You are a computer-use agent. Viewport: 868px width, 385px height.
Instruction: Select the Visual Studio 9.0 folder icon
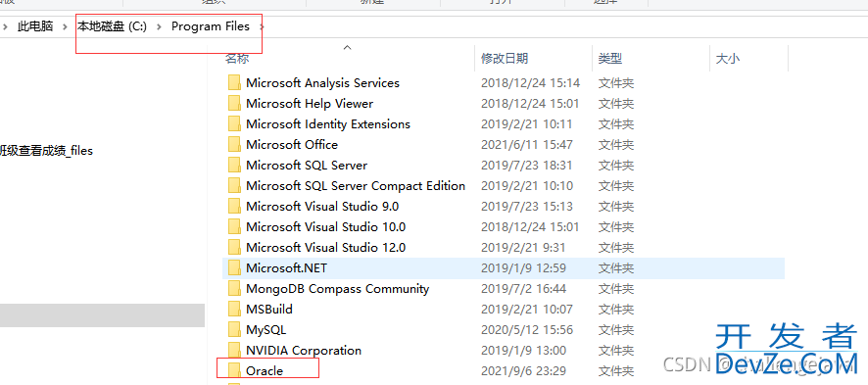pyautogui.click(x=235, y=206)
